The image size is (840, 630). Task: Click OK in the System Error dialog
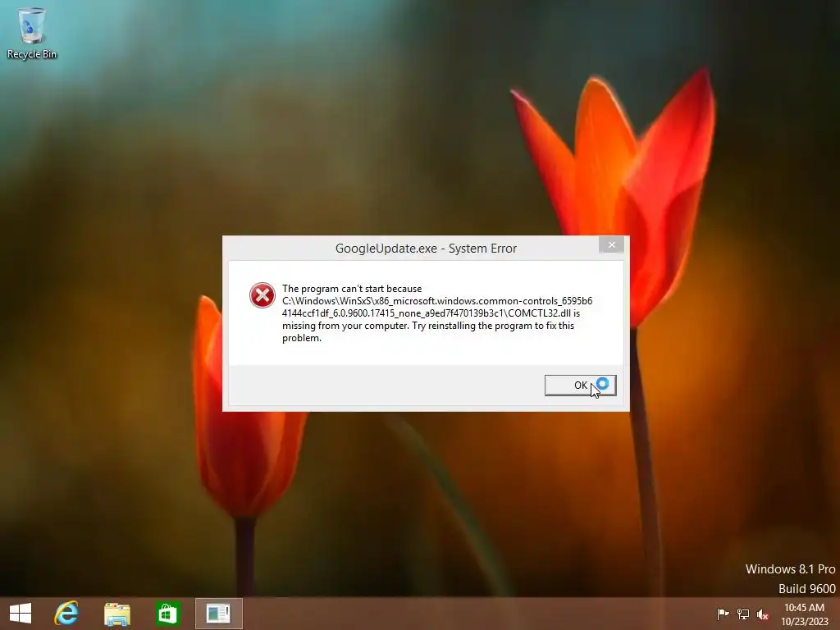click(580, 386)
